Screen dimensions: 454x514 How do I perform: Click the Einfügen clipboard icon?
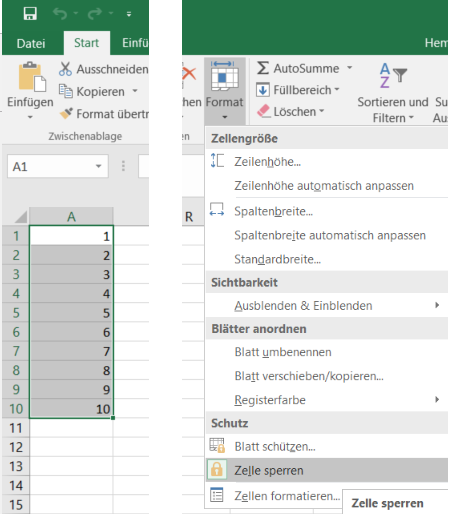[x=32, y=76]
